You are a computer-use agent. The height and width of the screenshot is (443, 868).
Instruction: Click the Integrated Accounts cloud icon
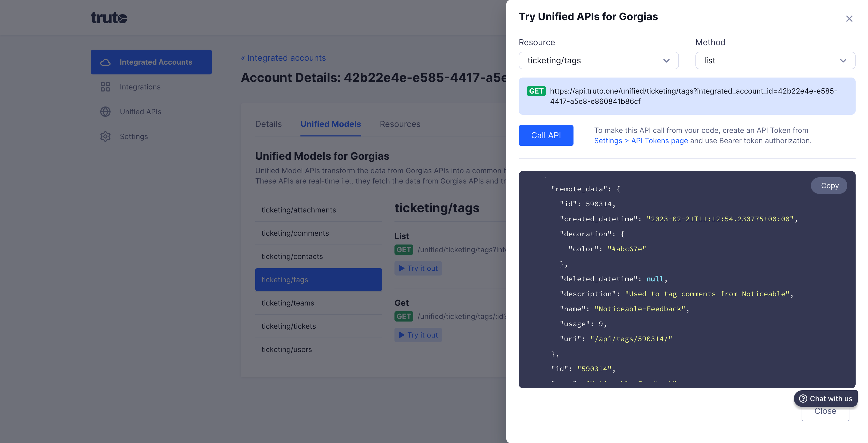click(105, 62)
